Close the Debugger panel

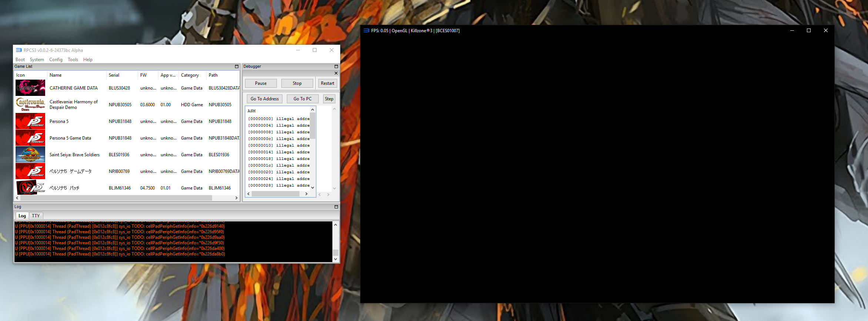[336, 73]
